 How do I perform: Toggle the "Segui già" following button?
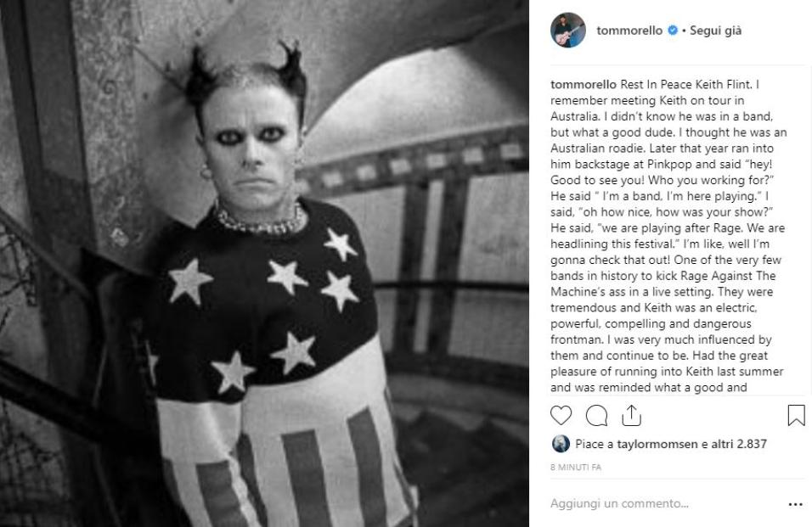tap(715, 31)
